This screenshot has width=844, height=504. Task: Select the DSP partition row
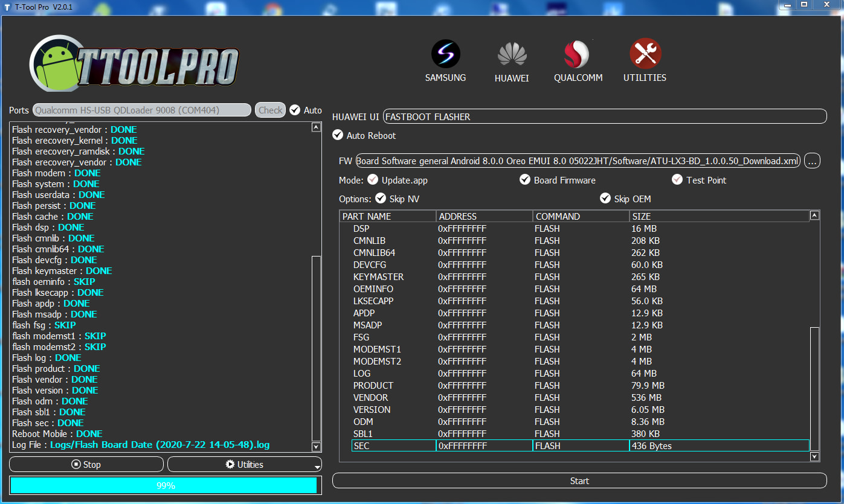580,229
